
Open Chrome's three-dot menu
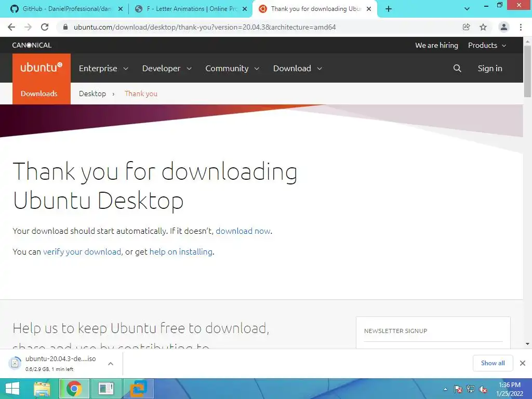521,27
